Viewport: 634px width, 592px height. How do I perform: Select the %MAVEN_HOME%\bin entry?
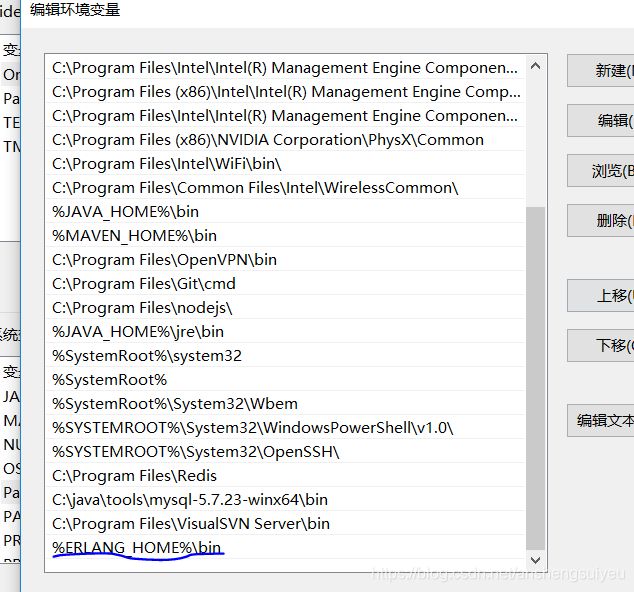point(286,236)
